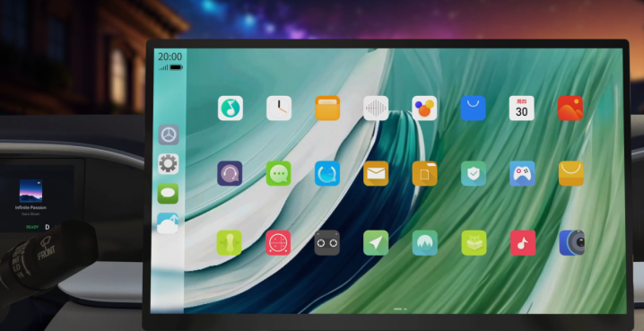Screen dimensions: 644x331
Task: Open the red music note app
Action: point(522,243)
